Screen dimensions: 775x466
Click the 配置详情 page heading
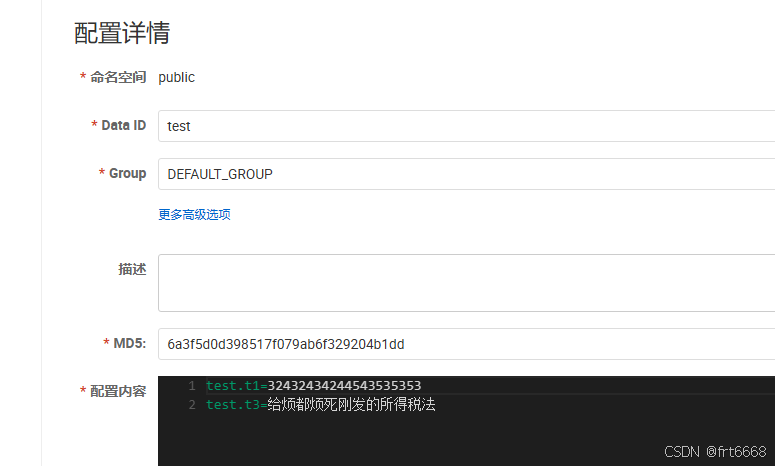click(x=122, y=33)
